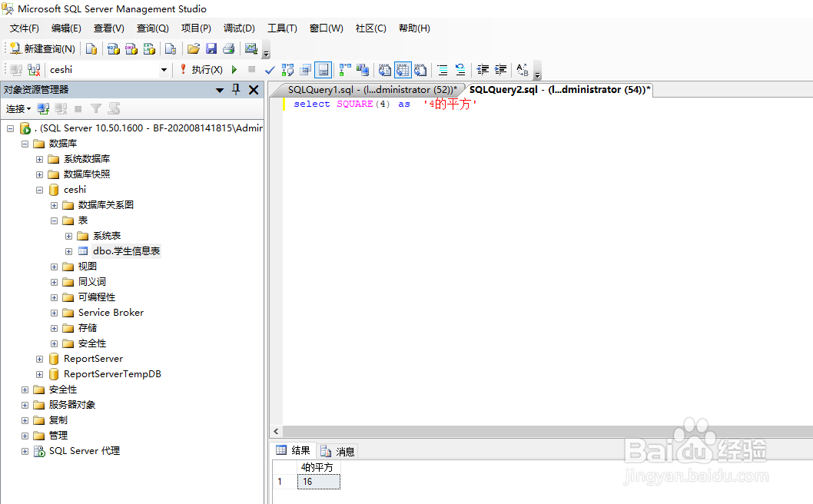Save the query with the floppy disk icon
The height and width of the screenshot is (504, 813).
click(211, 48)
